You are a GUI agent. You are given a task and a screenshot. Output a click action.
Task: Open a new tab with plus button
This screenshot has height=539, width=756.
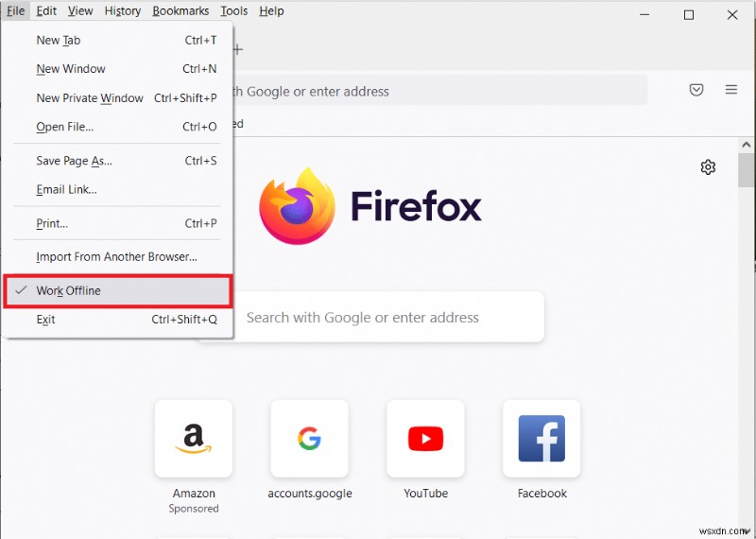(238, 49)
